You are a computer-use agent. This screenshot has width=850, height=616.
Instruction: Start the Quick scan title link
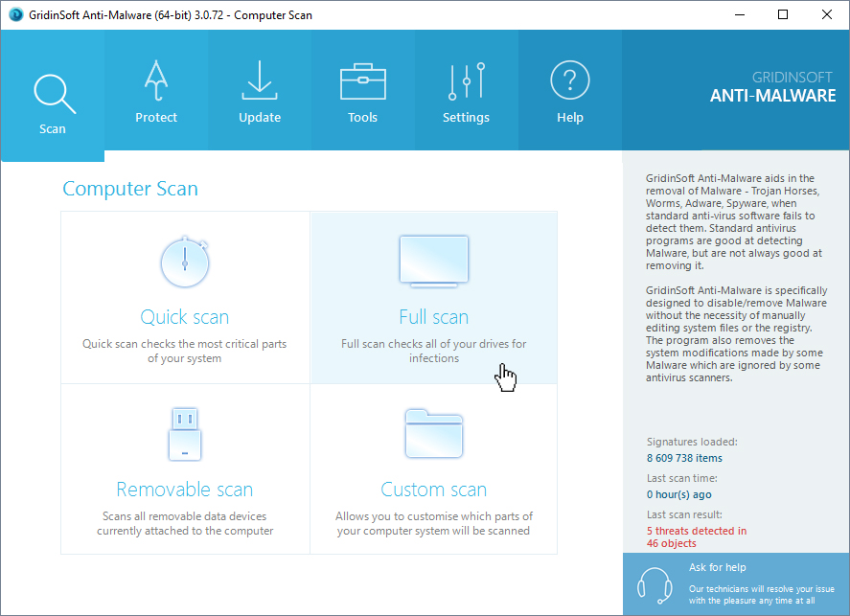tap(185, 317)
